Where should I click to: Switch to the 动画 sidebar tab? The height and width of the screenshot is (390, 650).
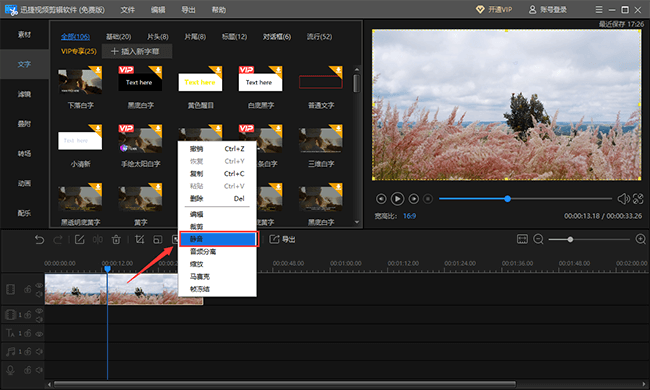click(24, 183)
